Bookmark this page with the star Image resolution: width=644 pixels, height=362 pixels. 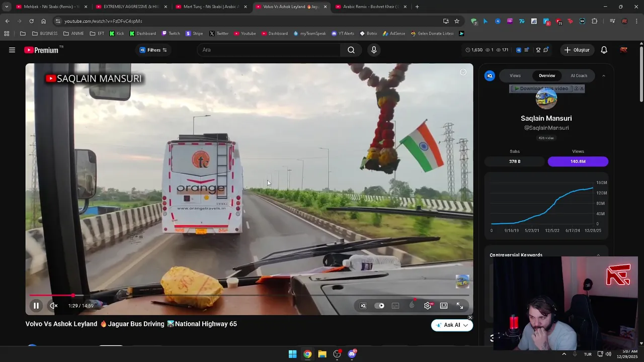[457, 21]
